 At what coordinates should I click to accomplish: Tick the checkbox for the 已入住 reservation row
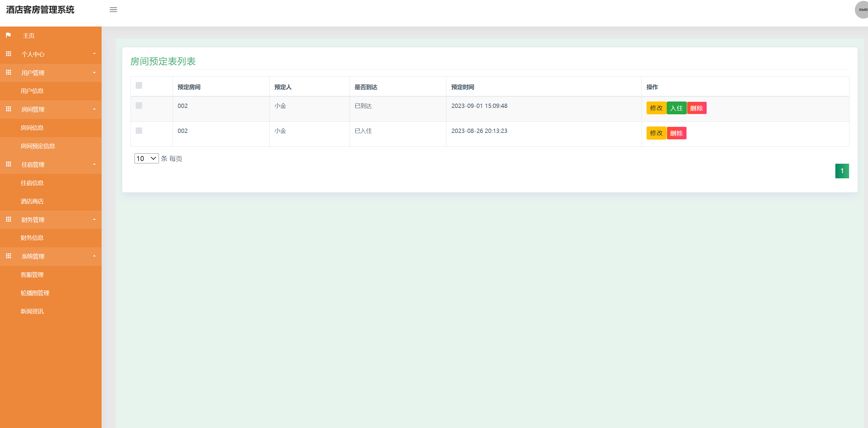(x=139, y=131)
